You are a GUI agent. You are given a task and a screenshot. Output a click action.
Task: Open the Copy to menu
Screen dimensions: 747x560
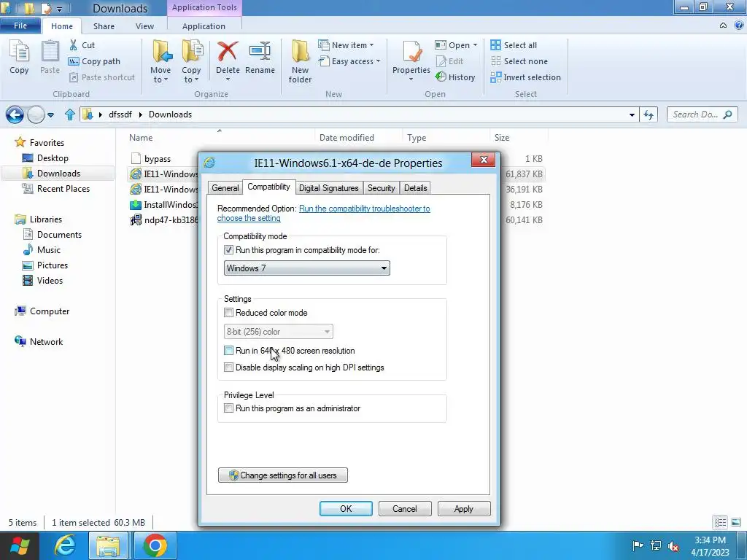191,61
